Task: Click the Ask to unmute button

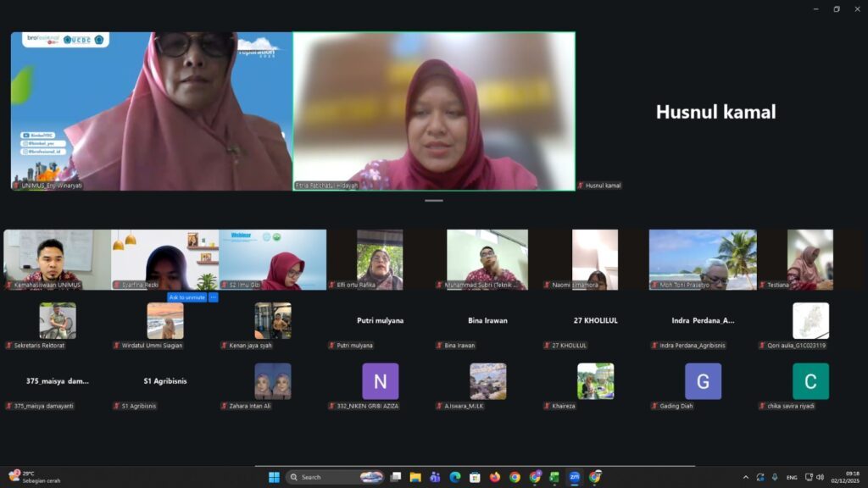Action: coord(187,297)
